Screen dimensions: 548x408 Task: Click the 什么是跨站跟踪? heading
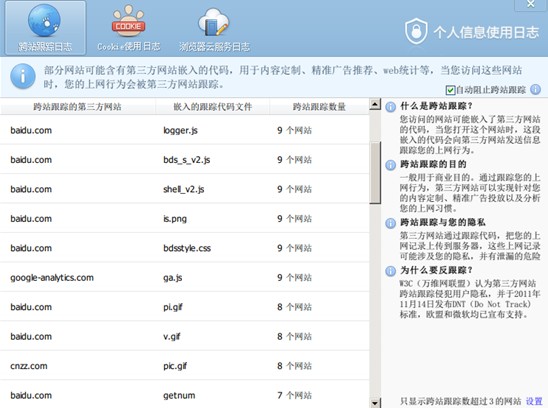click(x=437, y=106)
